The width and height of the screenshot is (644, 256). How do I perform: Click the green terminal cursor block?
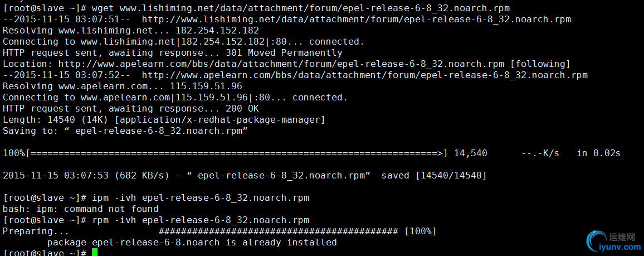point(95,252)
